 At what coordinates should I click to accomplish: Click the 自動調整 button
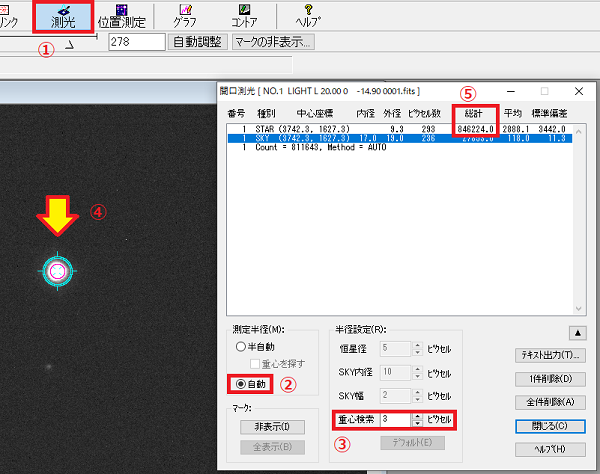tap(197, 42)
